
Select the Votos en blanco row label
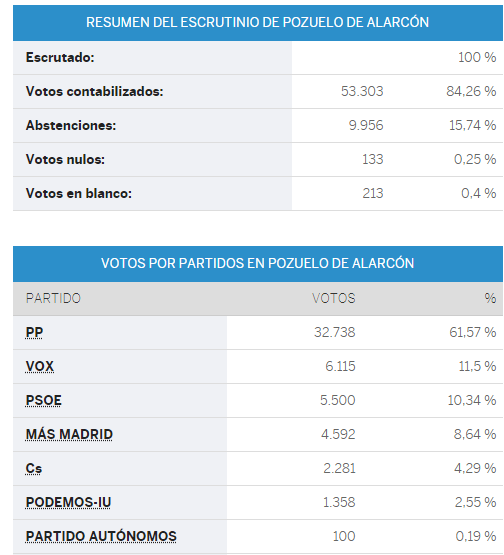[x=79, y=193]
